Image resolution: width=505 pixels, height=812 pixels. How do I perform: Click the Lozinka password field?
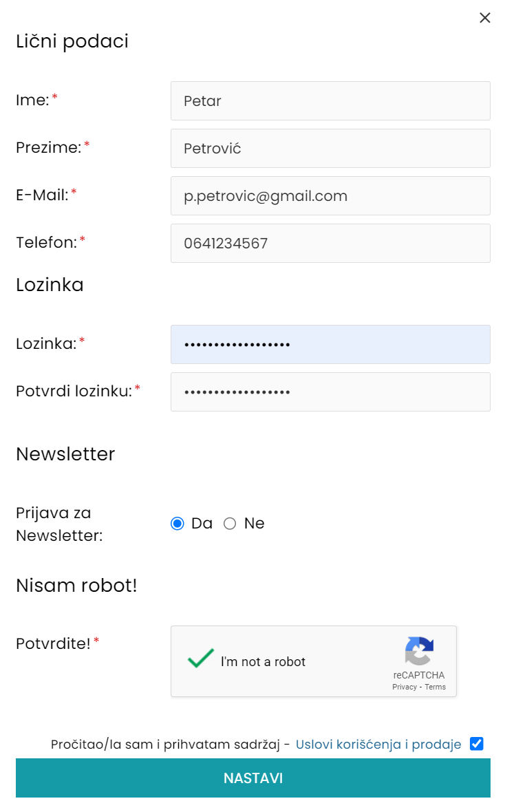tap(330, 345)
